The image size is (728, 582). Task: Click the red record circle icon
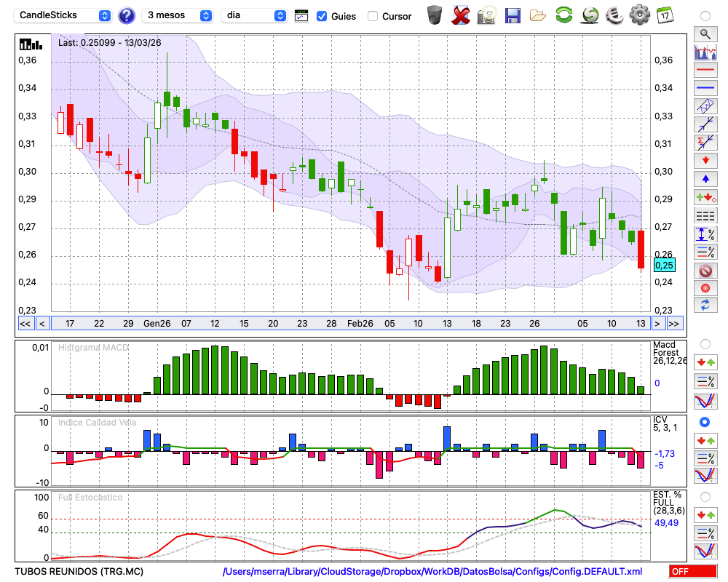click(705, 288)
